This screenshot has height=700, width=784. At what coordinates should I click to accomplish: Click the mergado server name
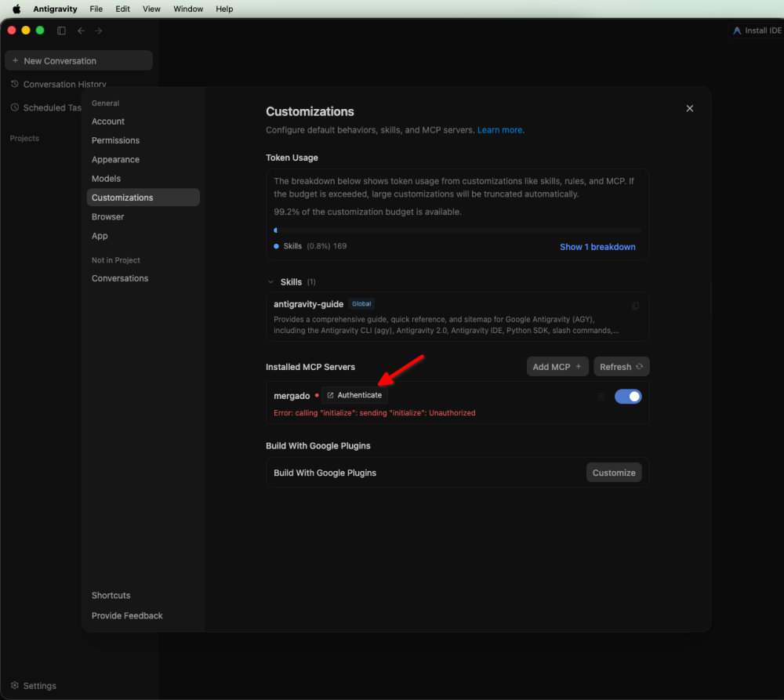click(292, 396)
